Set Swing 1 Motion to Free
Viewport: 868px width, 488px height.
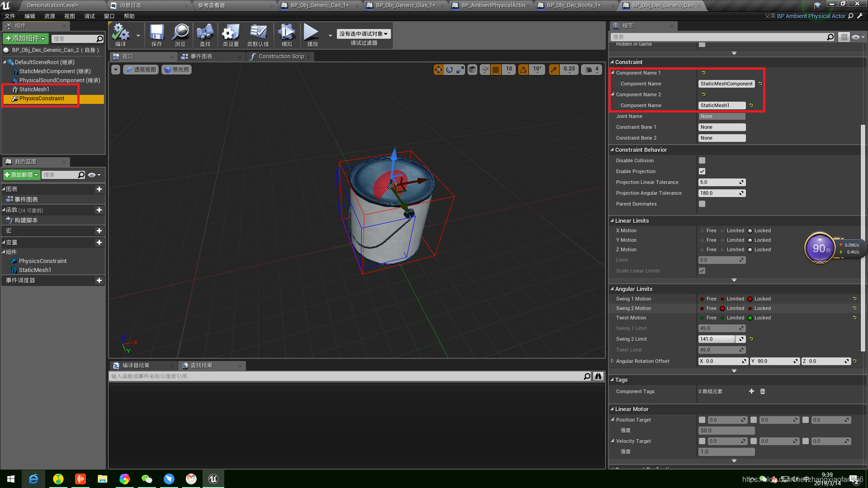pos(703,299)
